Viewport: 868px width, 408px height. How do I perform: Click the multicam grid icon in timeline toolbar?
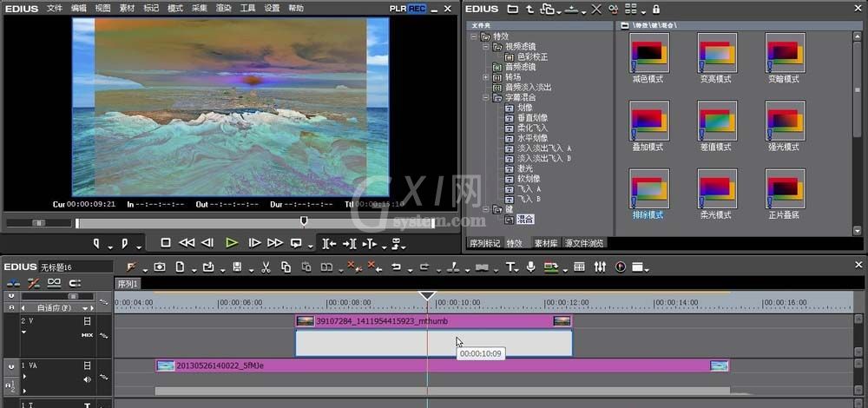pos(580,267)
